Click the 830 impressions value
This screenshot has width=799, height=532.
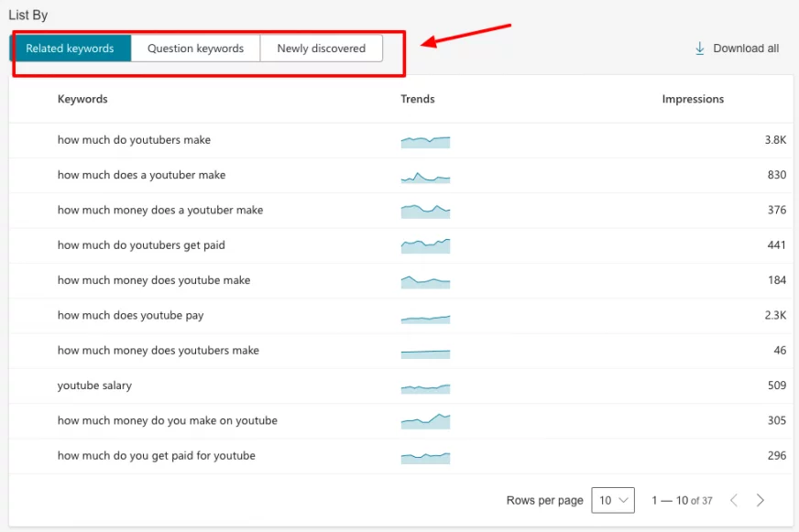[x=777, y=175]
